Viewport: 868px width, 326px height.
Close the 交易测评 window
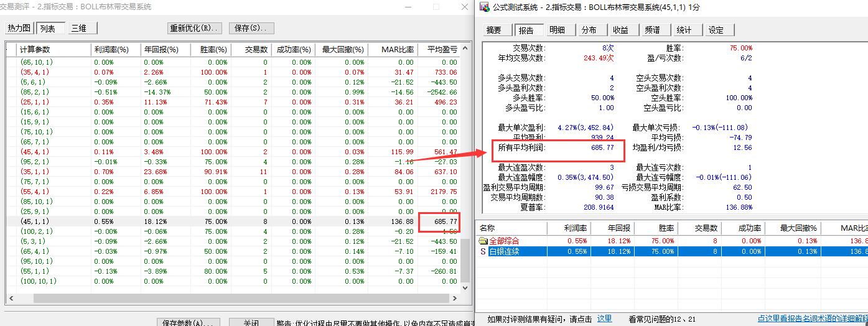[x=464, y=7]
